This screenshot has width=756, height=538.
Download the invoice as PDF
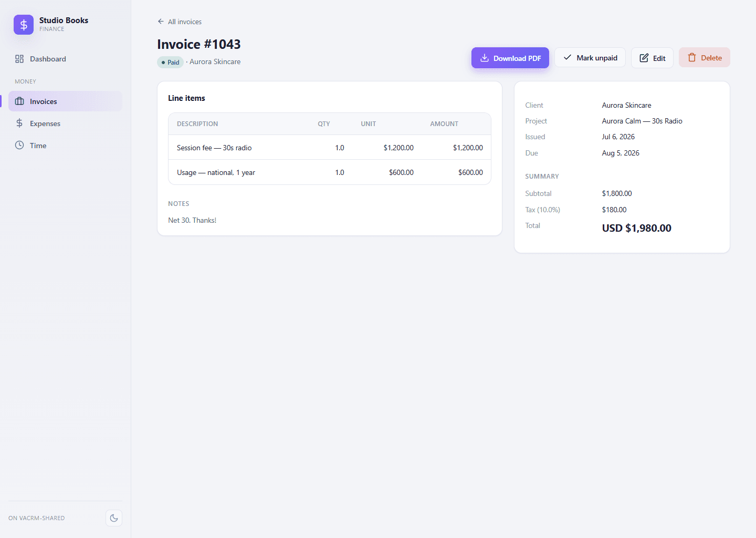tap(510, 58)
